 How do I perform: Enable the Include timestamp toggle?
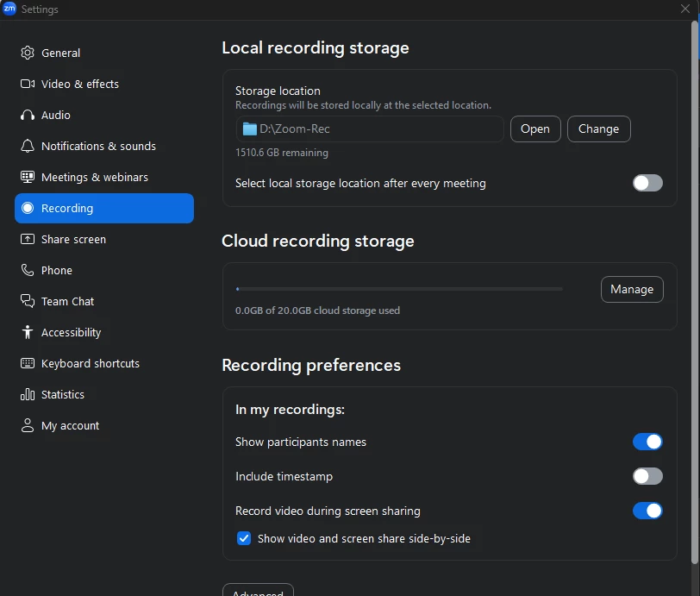pos(647,476)
